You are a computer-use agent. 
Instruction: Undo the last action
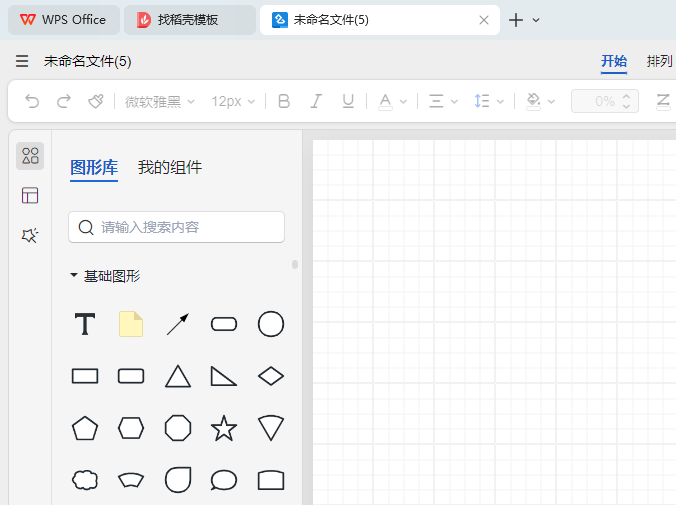32,101
